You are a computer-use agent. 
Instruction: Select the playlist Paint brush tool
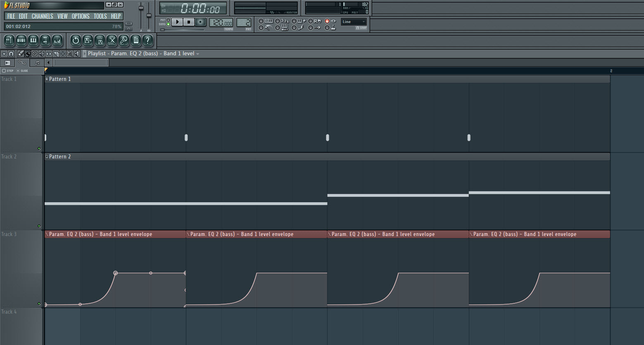pos(28,54)
